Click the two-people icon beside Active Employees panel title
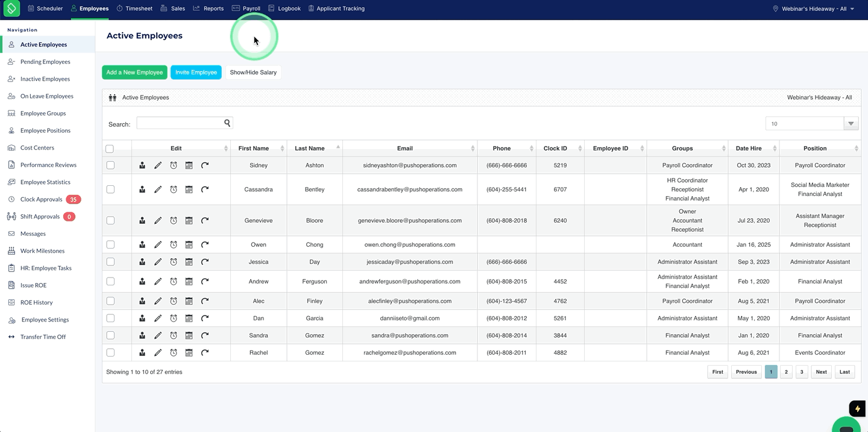868x432 pixels. [x=113, y=98]
